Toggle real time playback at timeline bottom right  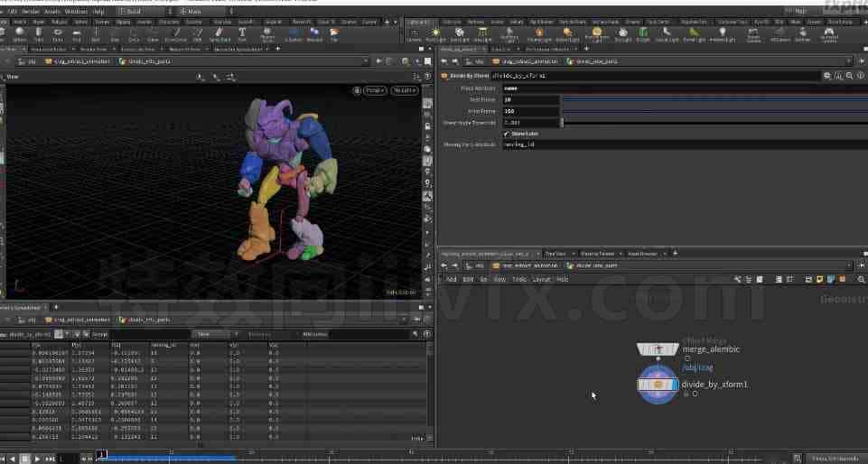[x=798, y=459]
